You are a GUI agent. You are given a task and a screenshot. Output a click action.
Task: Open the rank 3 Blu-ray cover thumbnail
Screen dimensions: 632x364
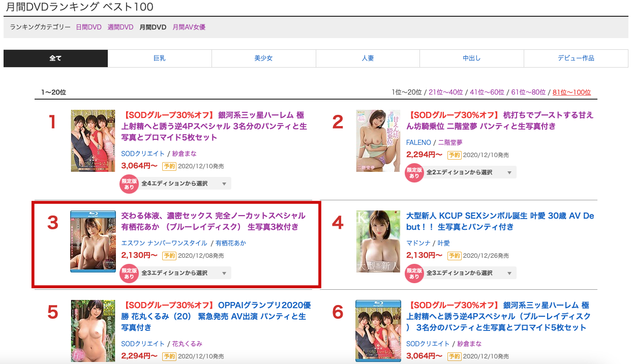coord(93,241)
